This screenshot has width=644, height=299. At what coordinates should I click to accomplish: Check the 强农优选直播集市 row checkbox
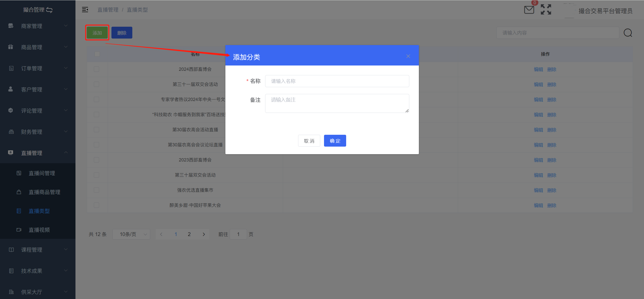[x=96, y=190]
